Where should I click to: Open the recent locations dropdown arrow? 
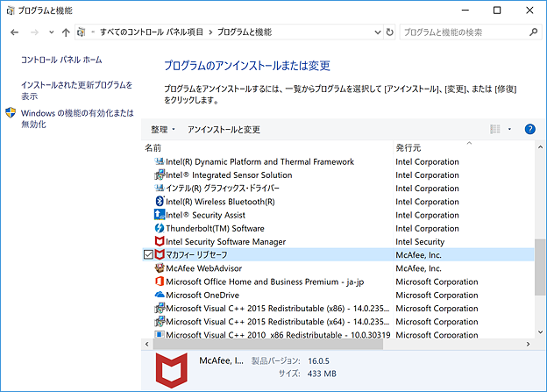51,32
